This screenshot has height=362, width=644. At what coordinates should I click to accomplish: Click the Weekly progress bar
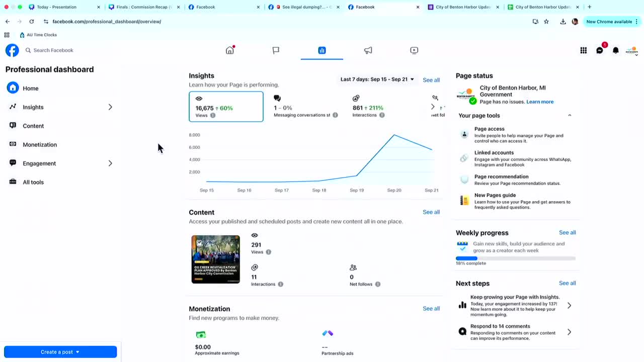516,258
